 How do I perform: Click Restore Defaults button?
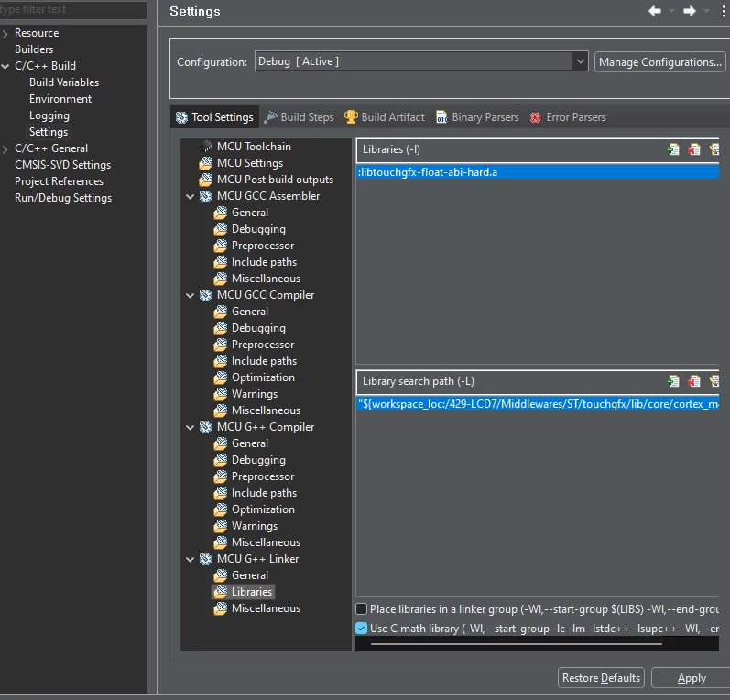pos(601,678)
